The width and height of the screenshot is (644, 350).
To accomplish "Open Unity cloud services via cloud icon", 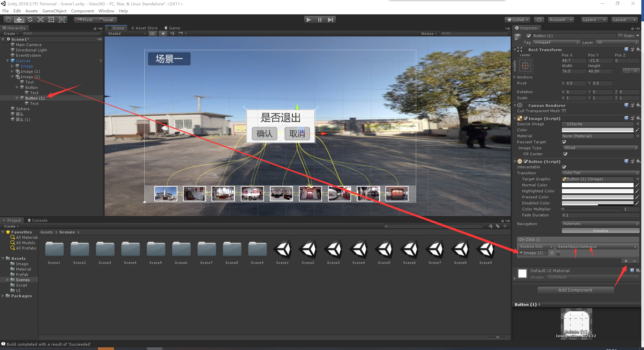I will [x=539, y=19].
